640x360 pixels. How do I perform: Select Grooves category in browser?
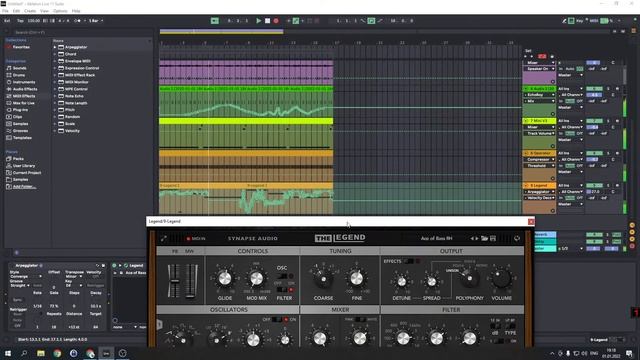point(20,131)
